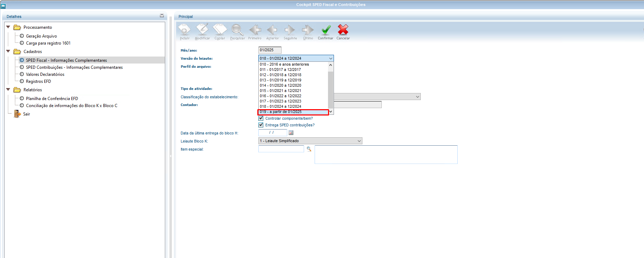Click the Item especial description box
The height and width of the screenshot is (258, 644).
[x=386, y=155]
